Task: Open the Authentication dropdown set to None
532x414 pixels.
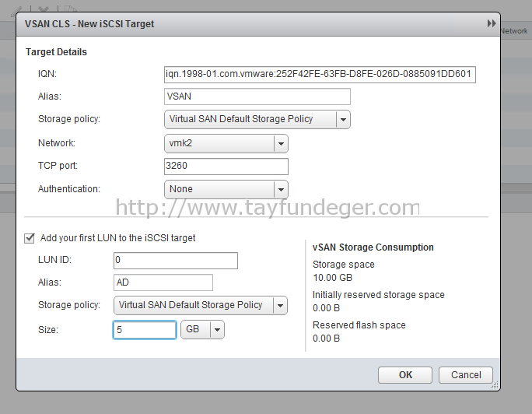Action: [226, 189]
